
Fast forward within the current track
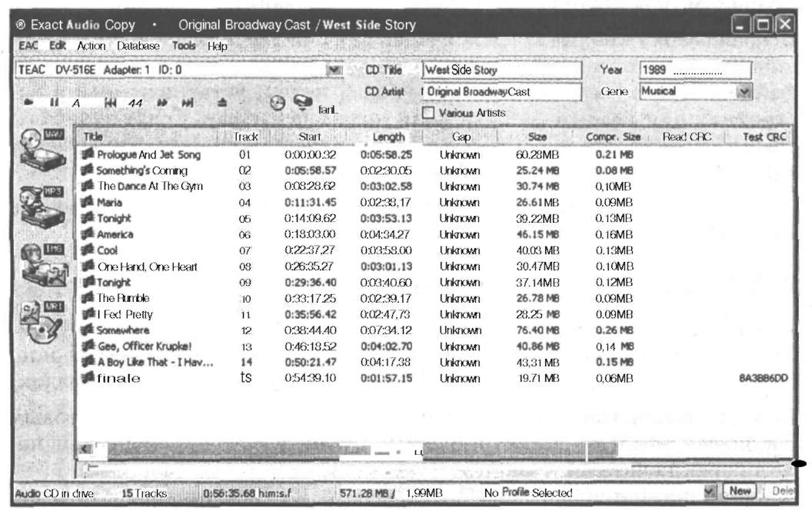point(162,102)
